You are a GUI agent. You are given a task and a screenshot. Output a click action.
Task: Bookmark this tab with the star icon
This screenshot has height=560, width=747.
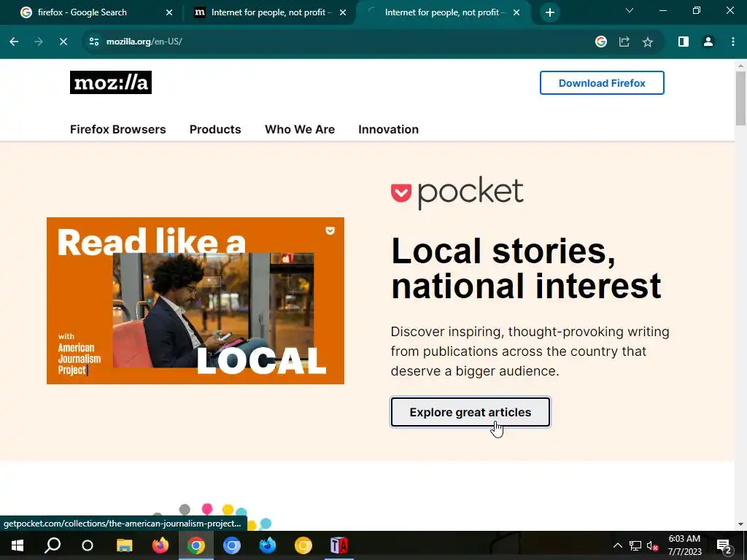(648, 42)
